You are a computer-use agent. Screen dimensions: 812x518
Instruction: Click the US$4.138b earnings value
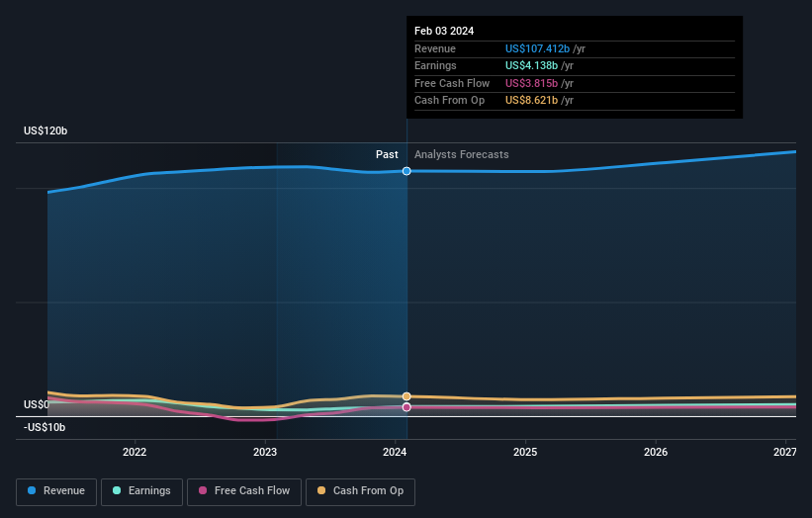click(531, 65)
